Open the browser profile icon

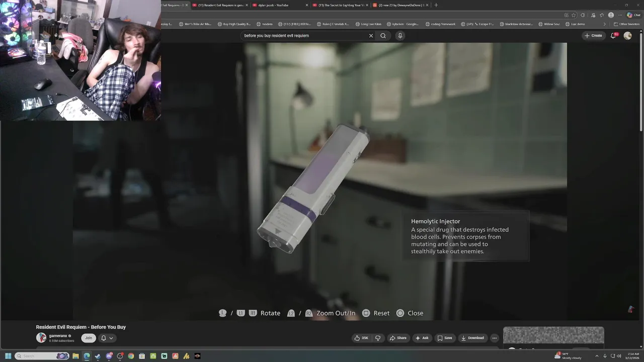(611, 15)
